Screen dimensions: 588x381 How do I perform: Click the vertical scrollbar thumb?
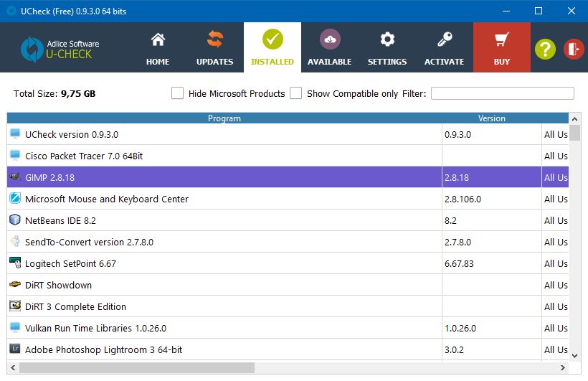point(574,133)
